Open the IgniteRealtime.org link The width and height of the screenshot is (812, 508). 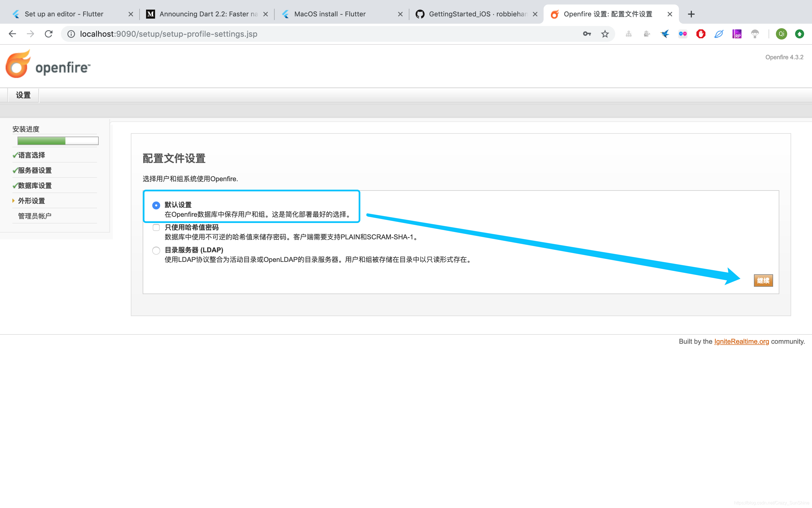click(x=742, y=341)
